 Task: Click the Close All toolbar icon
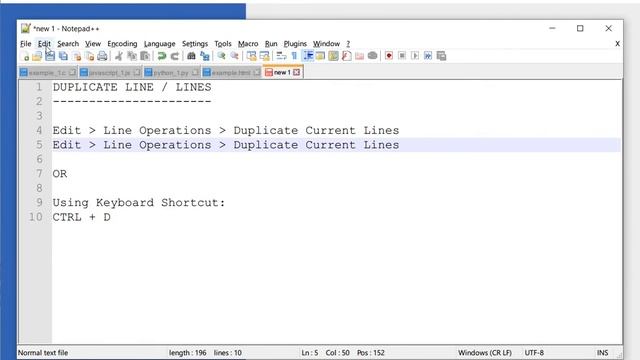(89, 56)
